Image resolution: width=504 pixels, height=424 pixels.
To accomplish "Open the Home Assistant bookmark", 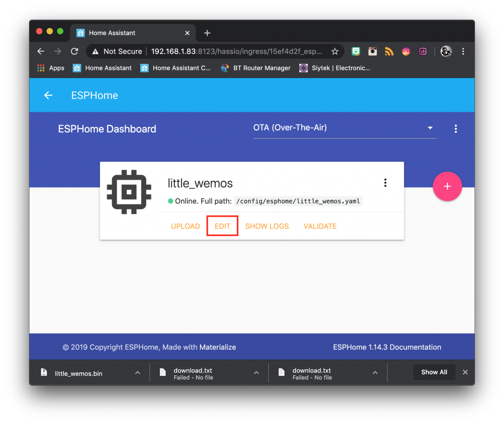I will [x=102, y=68].
